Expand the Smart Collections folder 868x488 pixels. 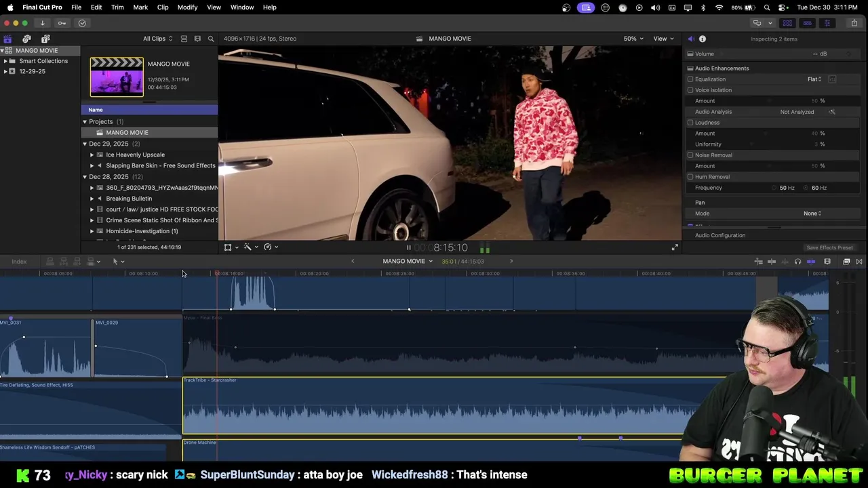click(5, 61)
